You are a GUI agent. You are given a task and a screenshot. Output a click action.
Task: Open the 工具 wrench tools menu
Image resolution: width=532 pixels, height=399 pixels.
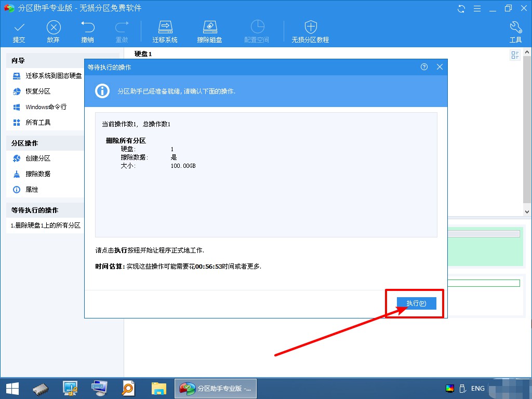tap(515, 32)
